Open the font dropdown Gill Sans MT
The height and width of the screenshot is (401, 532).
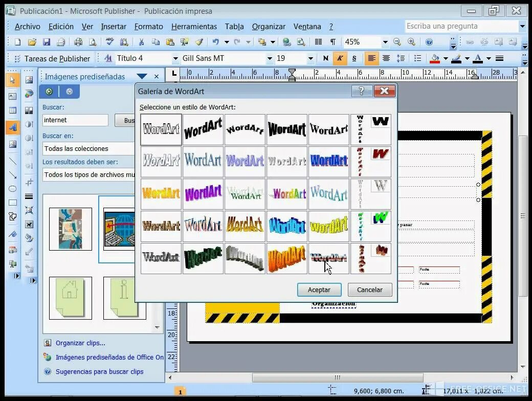[x=270, y=58]
